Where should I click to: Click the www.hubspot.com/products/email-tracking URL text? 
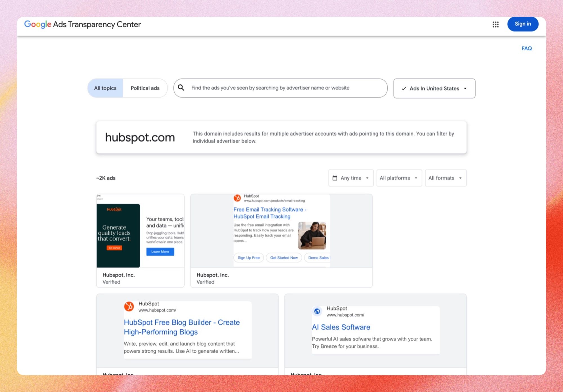click(274, 201)
